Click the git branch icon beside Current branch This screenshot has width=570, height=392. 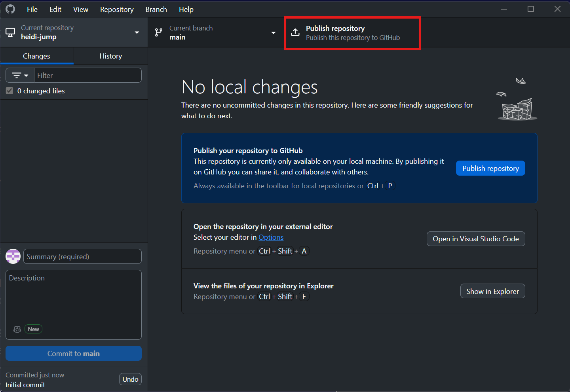(159, 32)
